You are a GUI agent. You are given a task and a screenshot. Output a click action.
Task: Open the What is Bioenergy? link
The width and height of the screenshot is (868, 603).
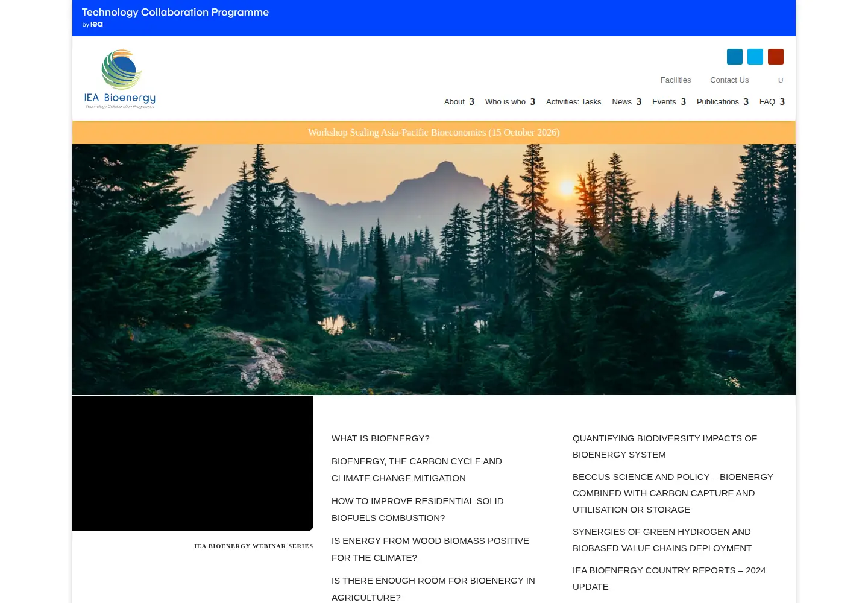coord(380,438)
